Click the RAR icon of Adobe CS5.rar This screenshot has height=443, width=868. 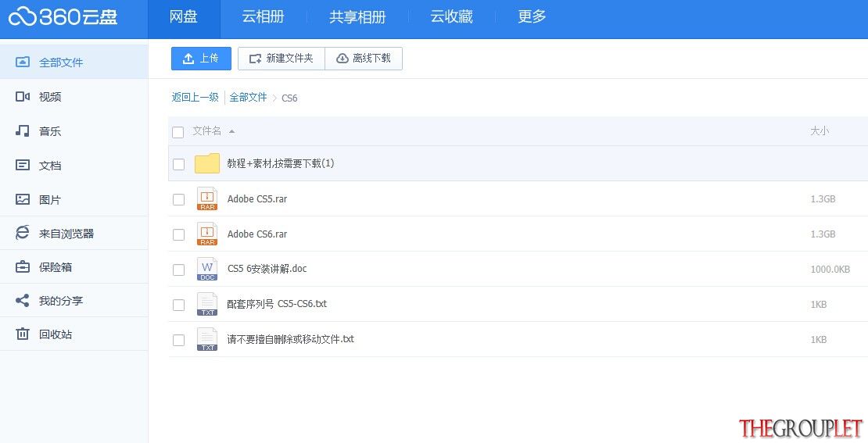(207, 199)
